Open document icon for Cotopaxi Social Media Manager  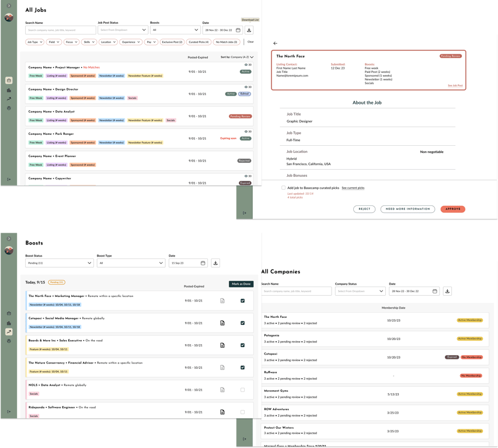(222, 323)
